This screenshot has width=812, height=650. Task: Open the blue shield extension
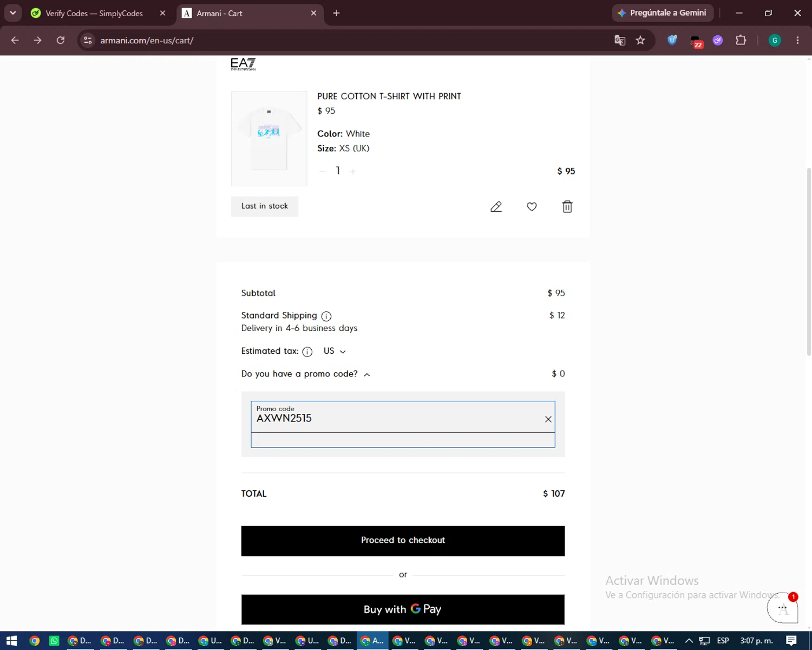(672, 40)
